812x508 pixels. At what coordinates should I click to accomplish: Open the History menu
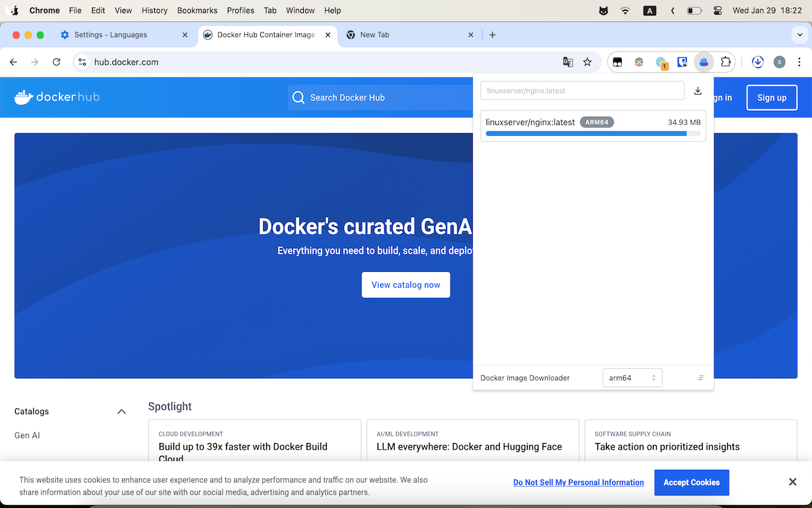(x=154, y=10)
